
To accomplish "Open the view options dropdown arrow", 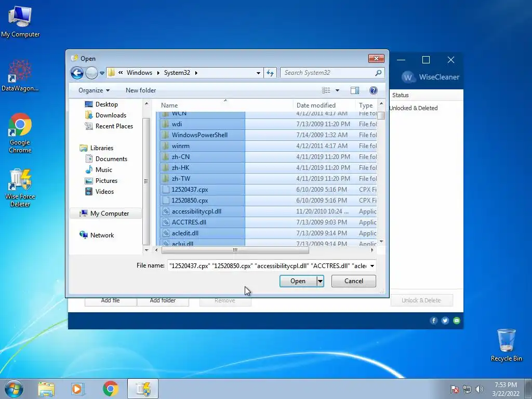I will coord(337,90).
